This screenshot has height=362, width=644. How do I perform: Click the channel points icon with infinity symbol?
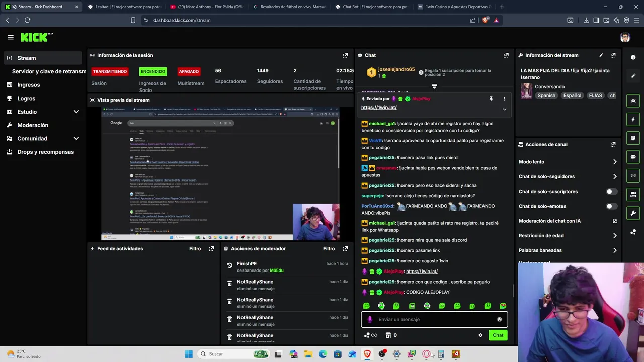pyautogui.click(x=370, y=335)
